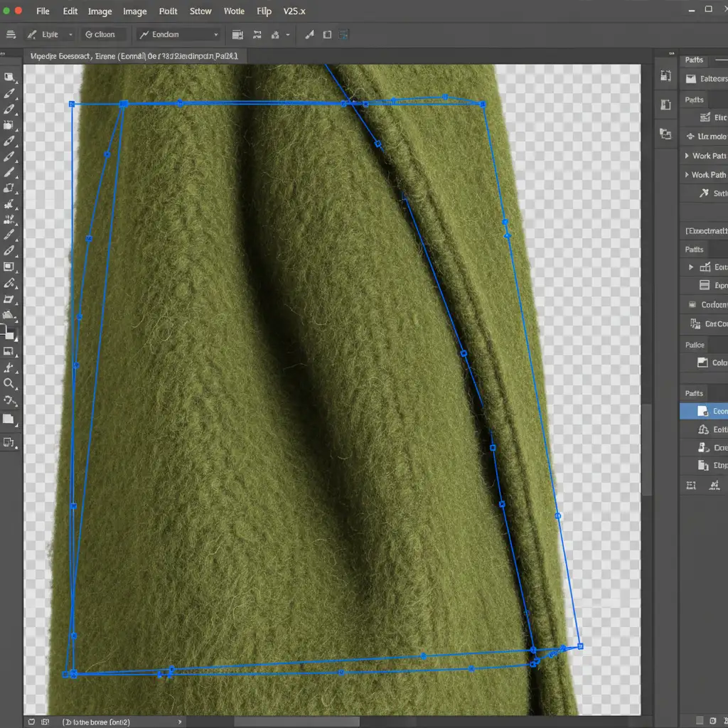Click the hamburger icon in options bar

[11, 34]
